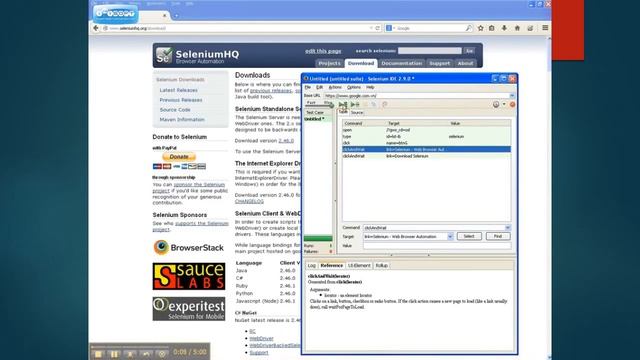Click the Play entire test suite icon
The width and height of the screenshot is (640, 360).
coord(343,104)
